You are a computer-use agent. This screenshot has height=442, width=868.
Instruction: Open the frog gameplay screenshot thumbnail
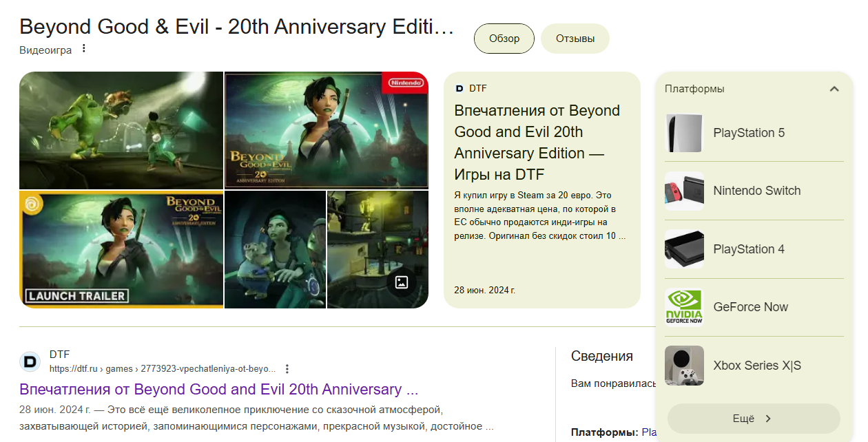pyautogui.click(x=121, y=130)
